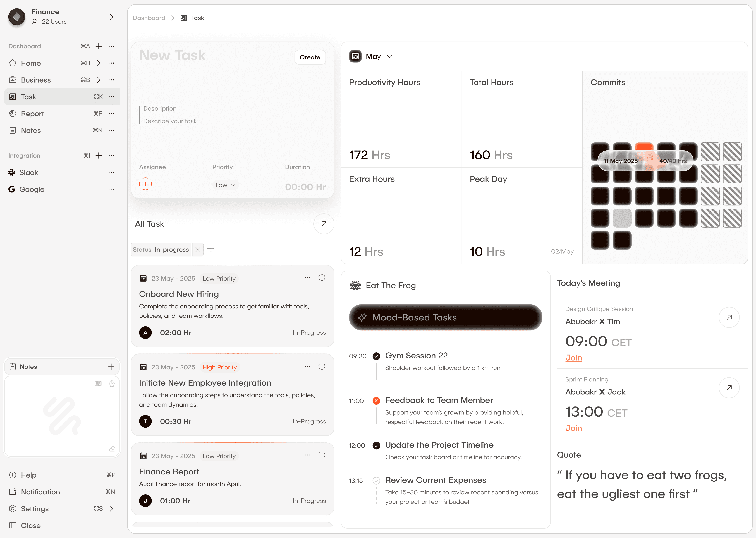Join the Sprint Planning meeting
Screen dimensions: 756x538
[x=573, y=428]
